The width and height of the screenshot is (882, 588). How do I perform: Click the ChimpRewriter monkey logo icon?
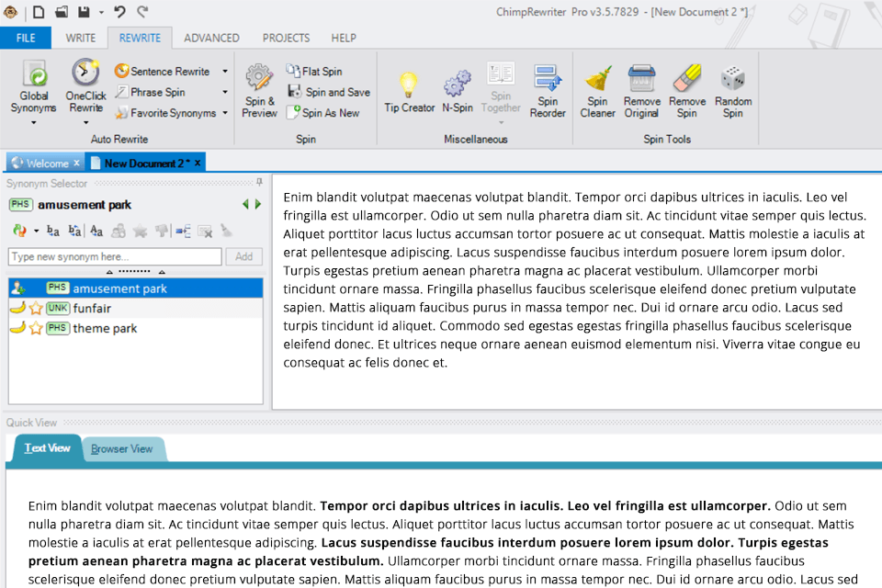(10, 11)
